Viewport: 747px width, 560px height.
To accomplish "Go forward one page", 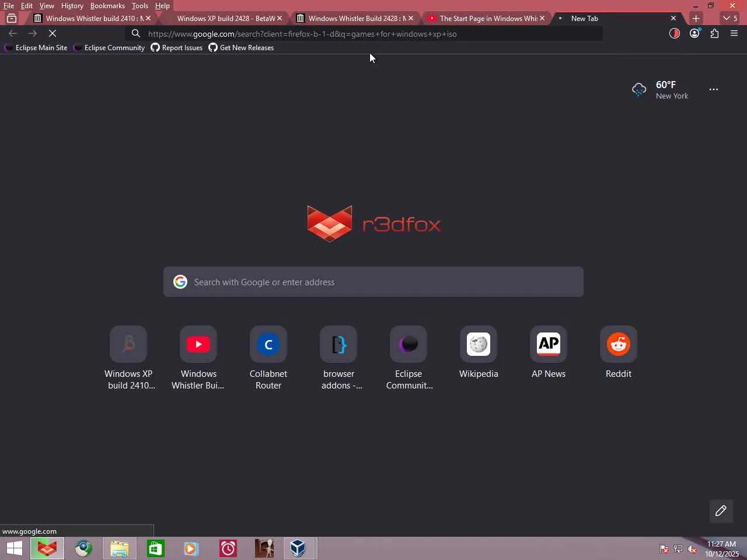I will point(32,33).
